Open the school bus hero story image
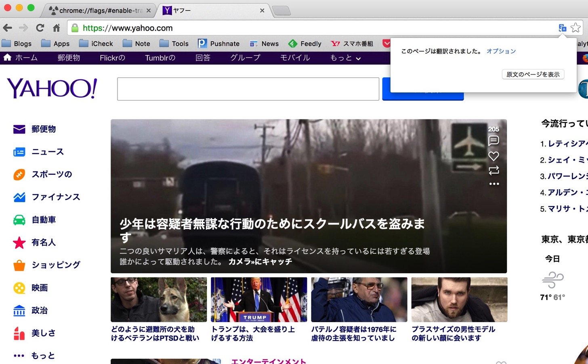 click(309, 196)
